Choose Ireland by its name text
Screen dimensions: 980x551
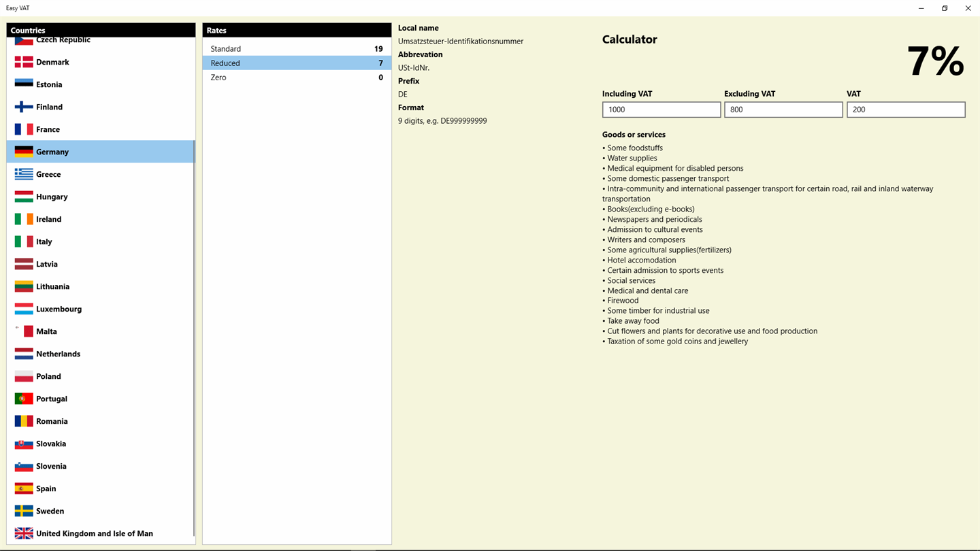[48, 219]
